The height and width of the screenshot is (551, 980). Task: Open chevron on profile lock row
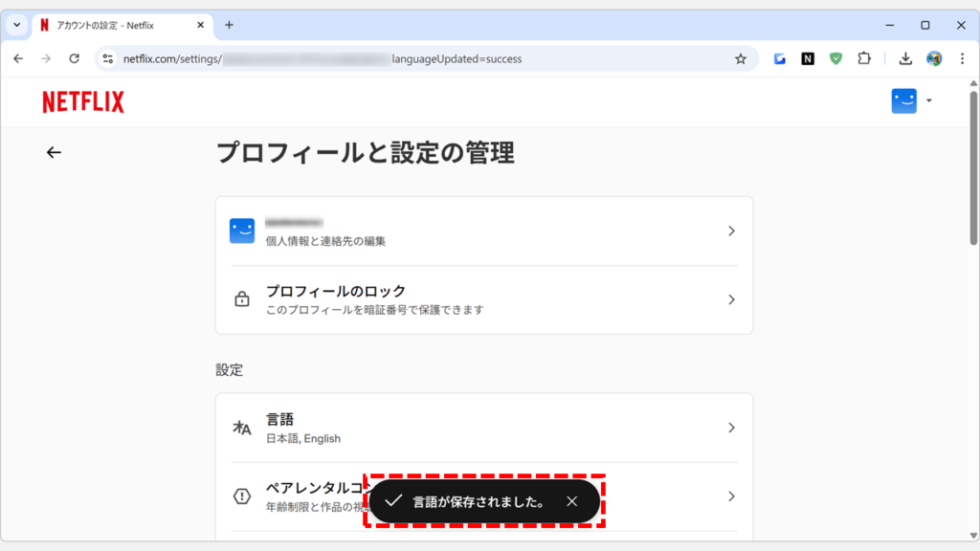click(731, 299)
